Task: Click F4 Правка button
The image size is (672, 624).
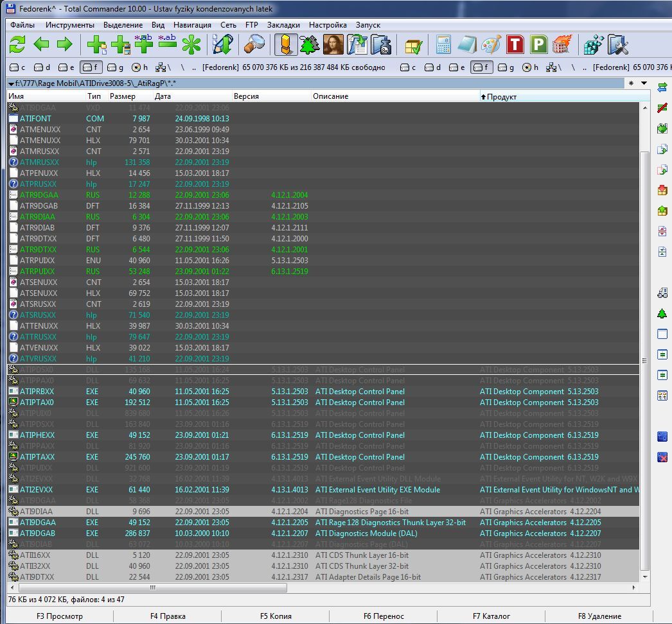Action: coord(168,616)
